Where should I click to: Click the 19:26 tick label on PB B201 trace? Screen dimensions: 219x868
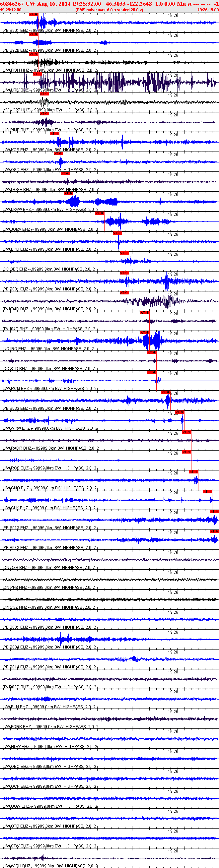(173, 16)
